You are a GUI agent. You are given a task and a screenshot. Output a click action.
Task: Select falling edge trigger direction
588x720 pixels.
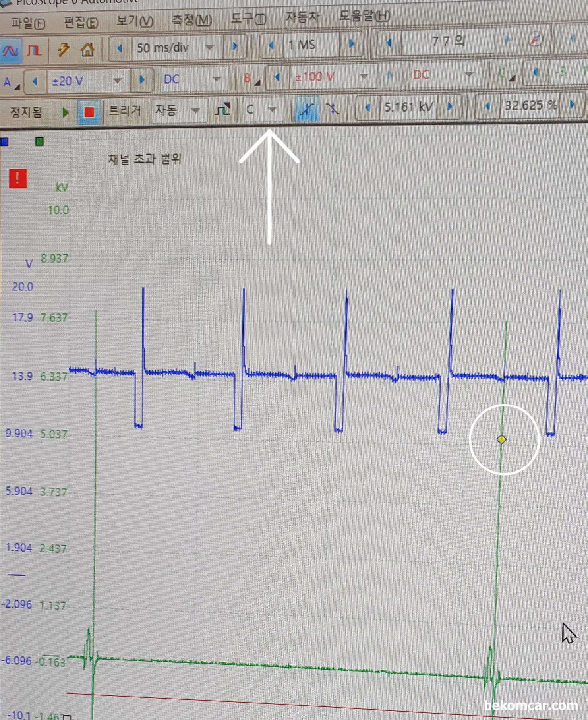332,108
